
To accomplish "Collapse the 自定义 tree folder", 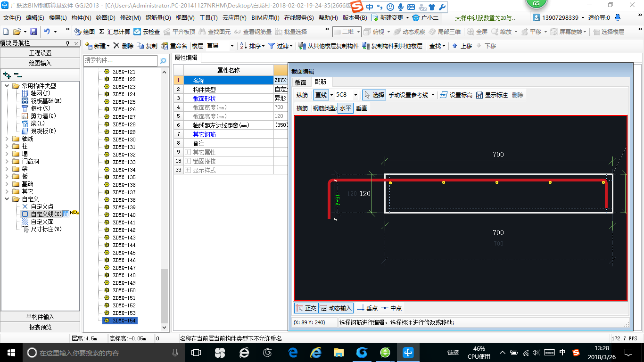I will point(7,199).
